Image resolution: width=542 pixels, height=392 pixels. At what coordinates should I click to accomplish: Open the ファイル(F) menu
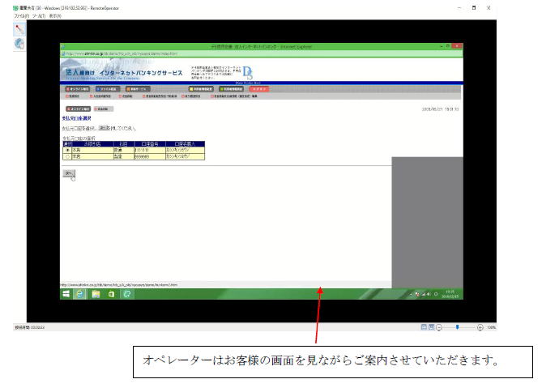pos(11,15)
